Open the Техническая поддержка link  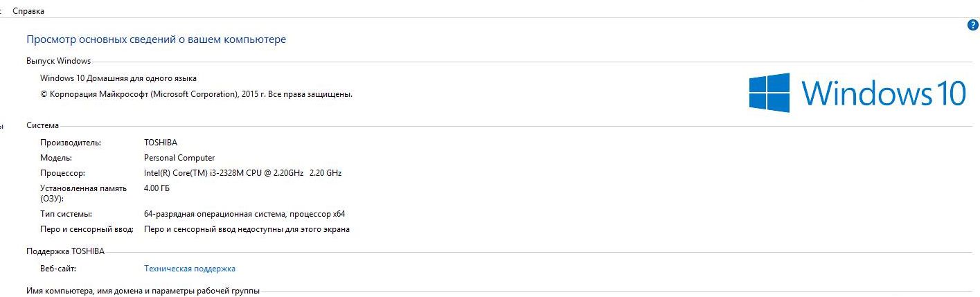click(190, 269)
